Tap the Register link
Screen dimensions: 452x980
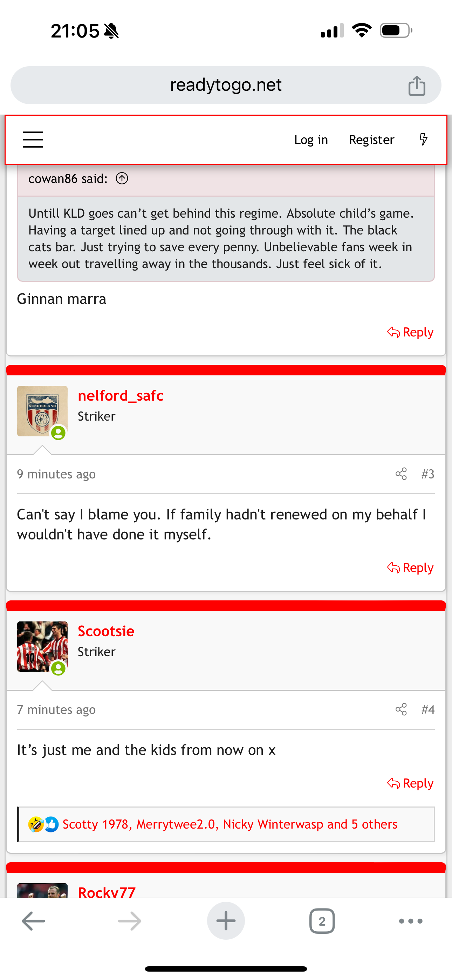371,139
